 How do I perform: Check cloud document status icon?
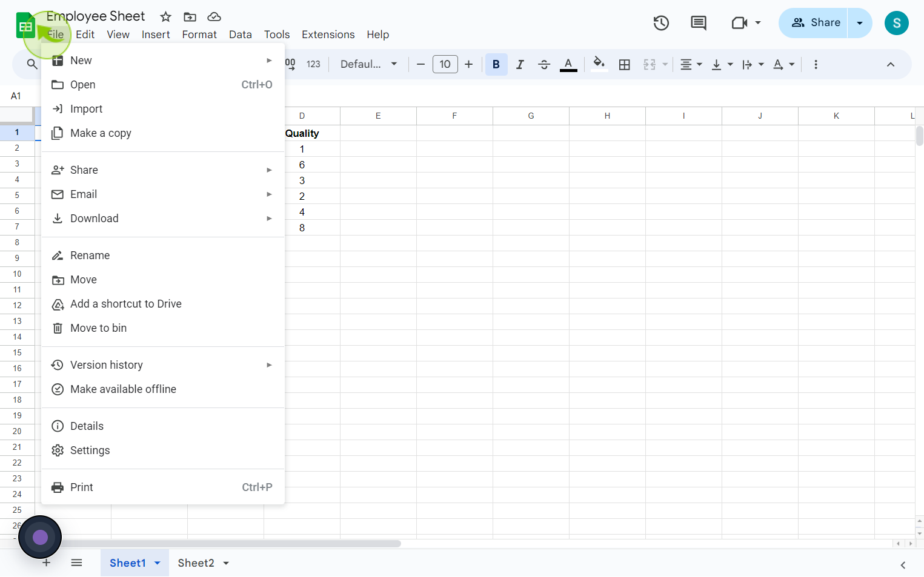(214, 17)
